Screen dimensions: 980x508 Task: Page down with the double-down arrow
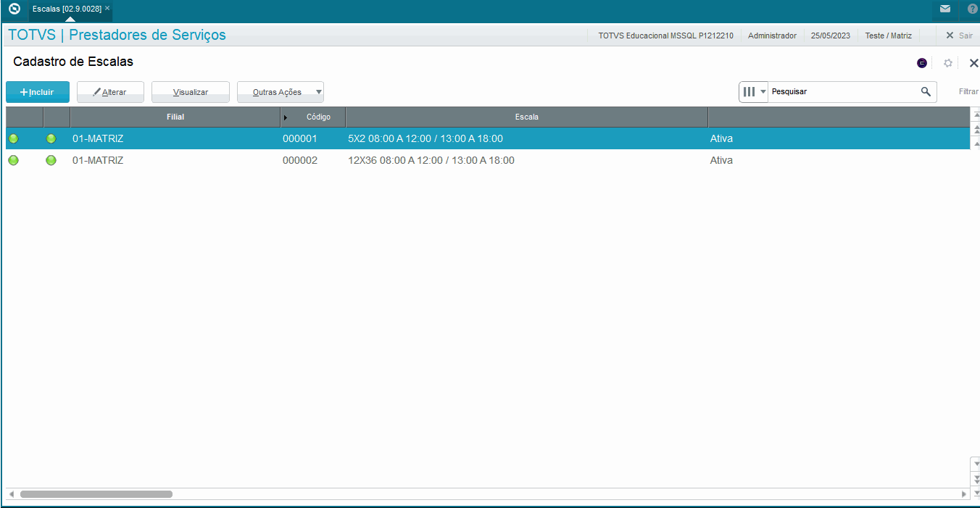coord(976,478)
